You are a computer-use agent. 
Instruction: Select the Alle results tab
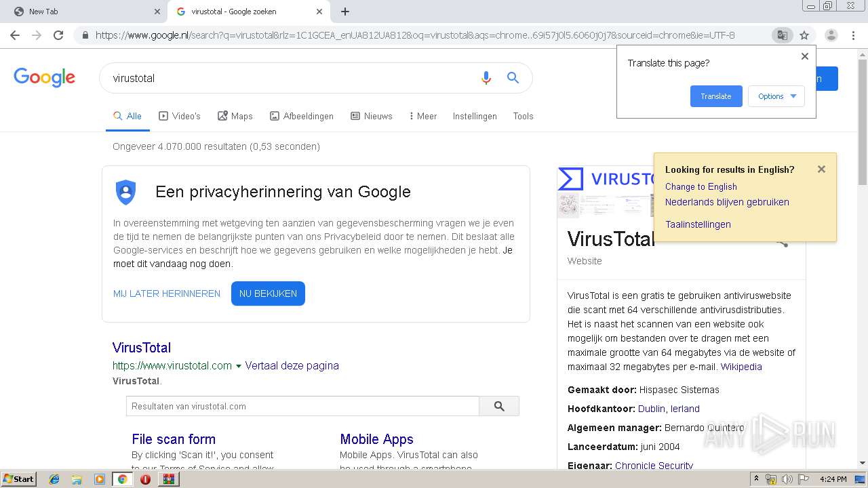(x=127, y=116)
